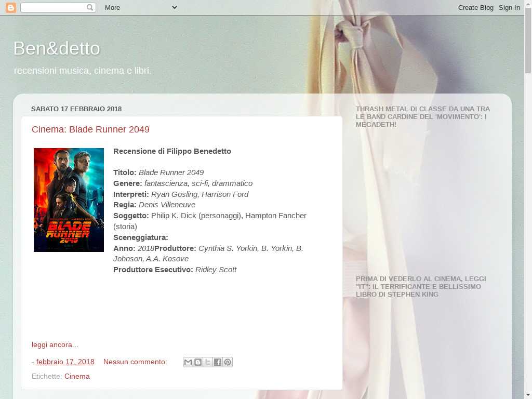This screenshot has height=399, width=532.
Task: Click the BlogThis! share icon
Action: pyautogui.click(x=198, y=362)
